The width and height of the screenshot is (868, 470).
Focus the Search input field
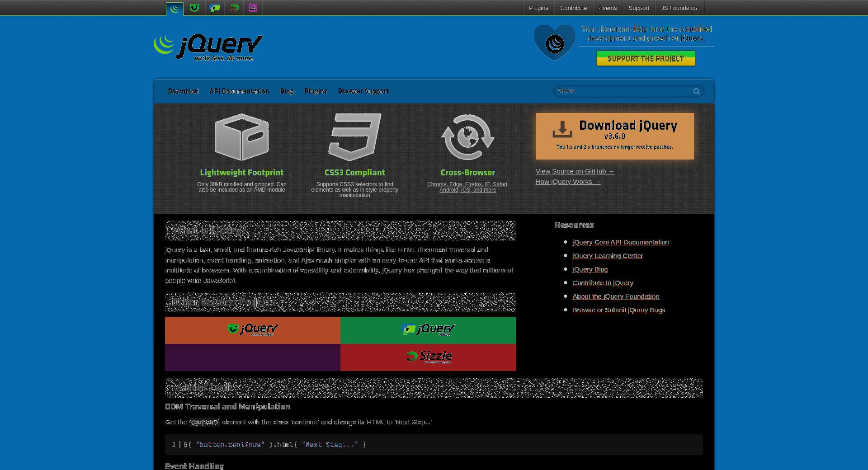click(x=623, y=91)
